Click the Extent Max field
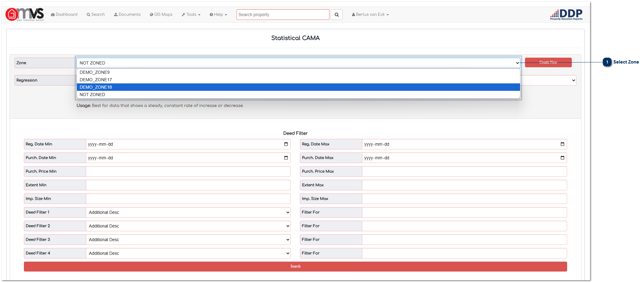This screenshot has height=283, width=644. point(464,185)
